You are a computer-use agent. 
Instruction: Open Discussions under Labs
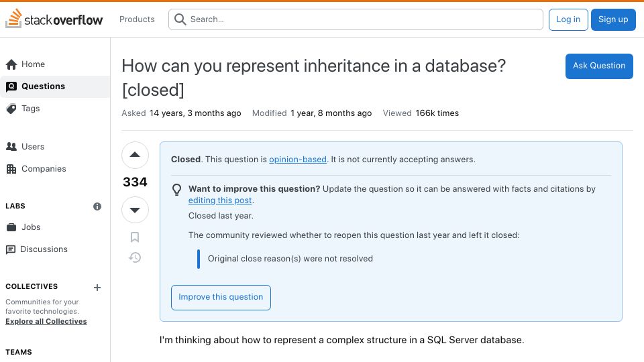click(x=55, y=249)
